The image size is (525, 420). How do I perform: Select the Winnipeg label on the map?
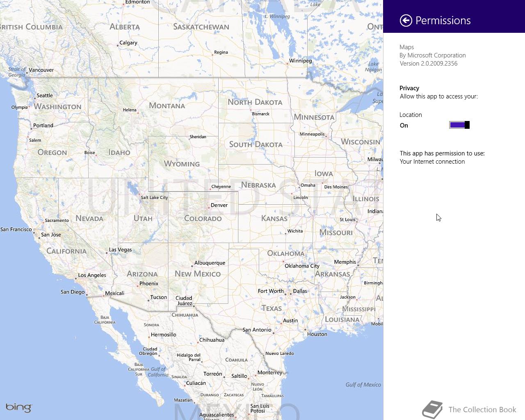[x=300, y=61]
